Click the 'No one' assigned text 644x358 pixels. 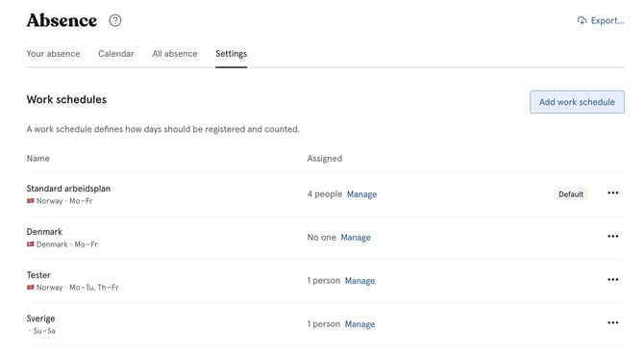[322, 237]
